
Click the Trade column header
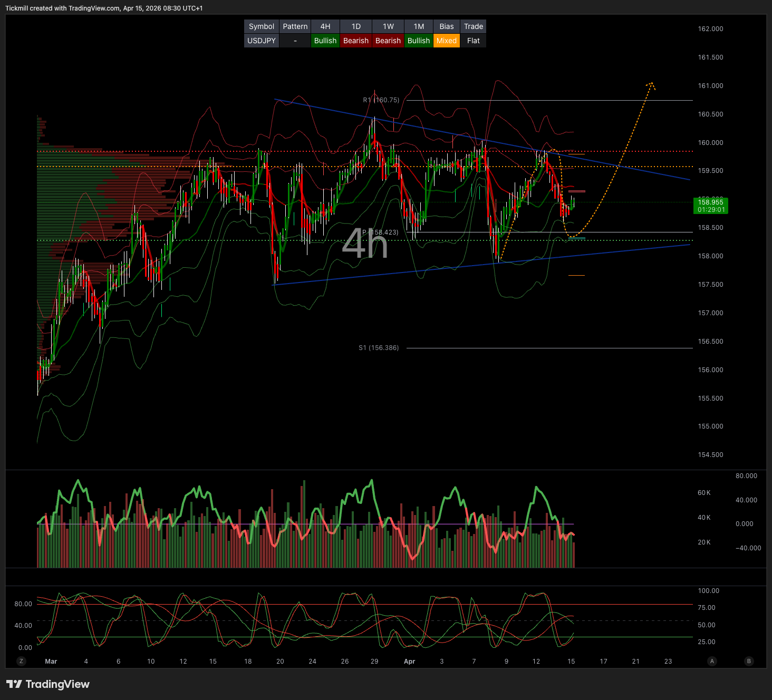tap(473, 26)
